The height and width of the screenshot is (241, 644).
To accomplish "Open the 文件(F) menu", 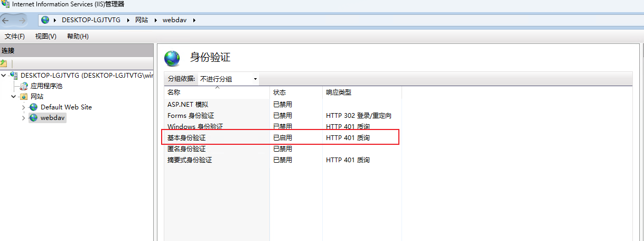I will pyautogui.click(x=15, y=36).
